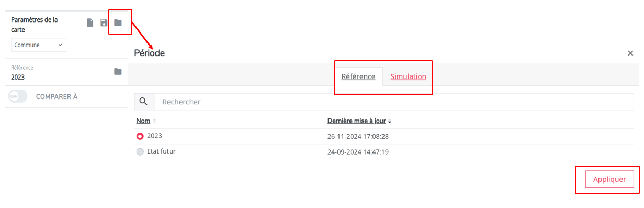Open the folder icon beside Référence 2023
Viewport: 644px width, 208px height.
[118, 72]
